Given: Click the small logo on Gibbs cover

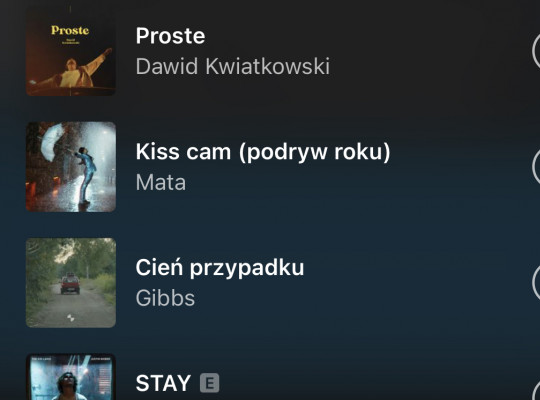Looking at the screenshot, I should pyautogui.click(x=71, y=318).
